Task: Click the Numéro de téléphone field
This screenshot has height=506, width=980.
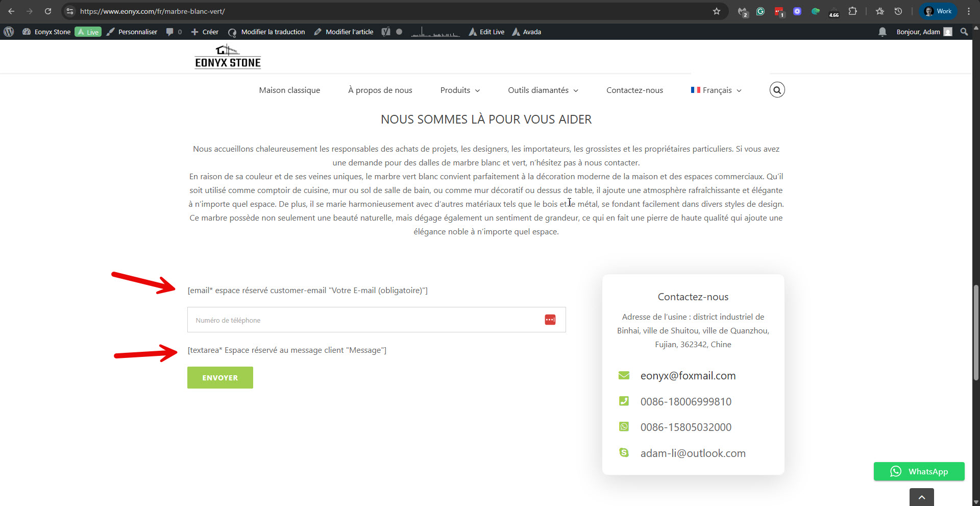Action: click(365, 320)
